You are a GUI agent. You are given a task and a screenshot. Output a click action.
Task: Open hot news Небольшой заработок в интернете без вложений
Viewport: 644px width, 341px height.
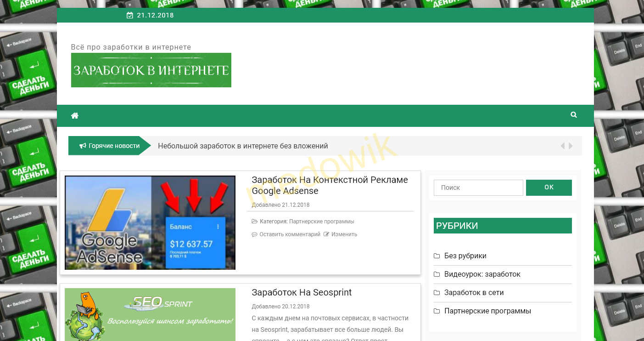coord(243,146)
